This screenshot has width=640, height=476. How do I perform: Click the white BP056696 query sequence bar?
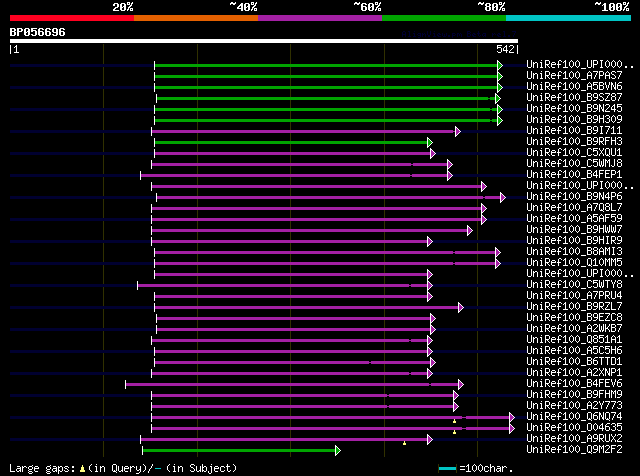(264, 41)
